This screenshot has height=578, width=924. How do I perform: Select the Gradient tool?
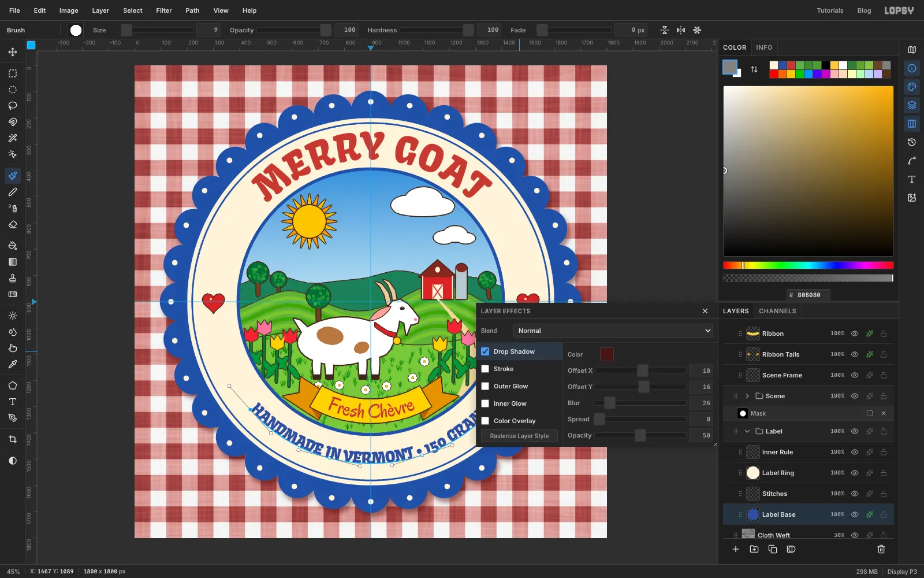tap(13, 262)
